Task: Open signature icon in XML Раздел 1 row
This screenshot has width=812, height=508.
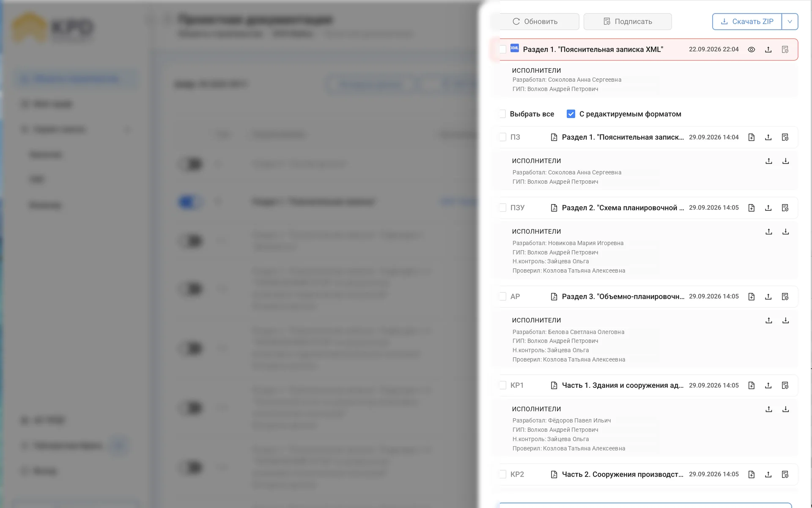Action: click(x=785, y=50)
